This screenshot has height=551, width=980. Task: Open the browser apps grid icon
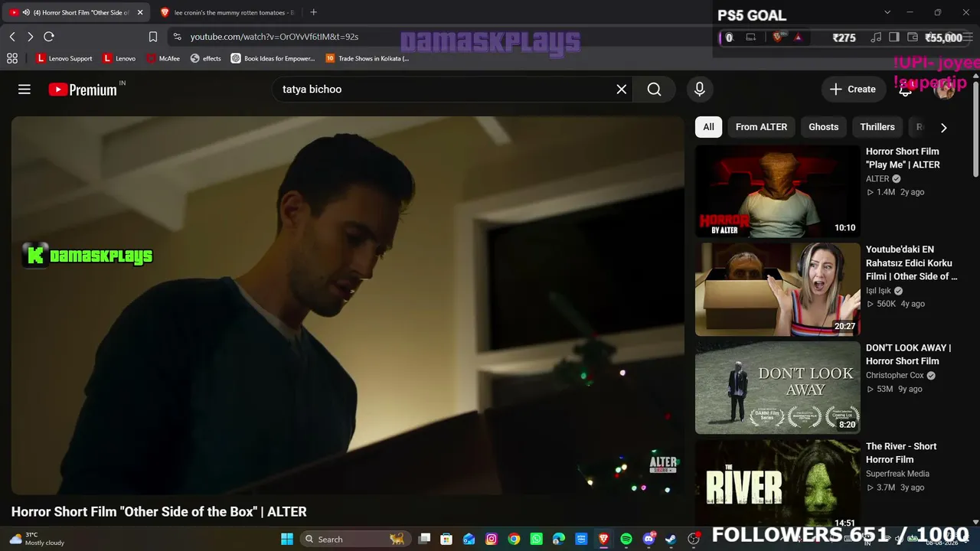pos(12,58)
